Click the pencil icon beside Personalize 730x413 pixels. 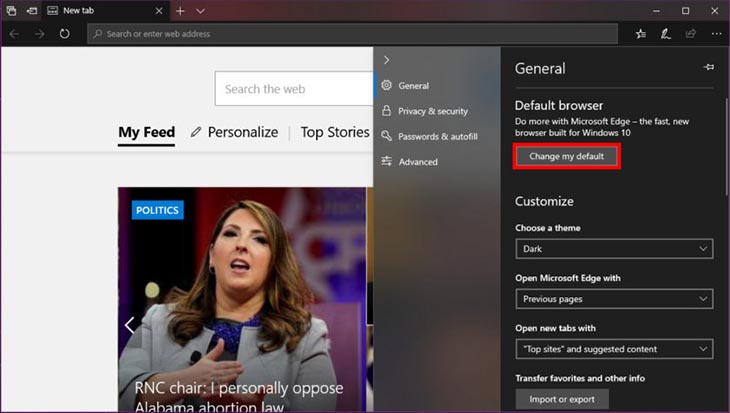pyautogui.click(x=196, y=132)
